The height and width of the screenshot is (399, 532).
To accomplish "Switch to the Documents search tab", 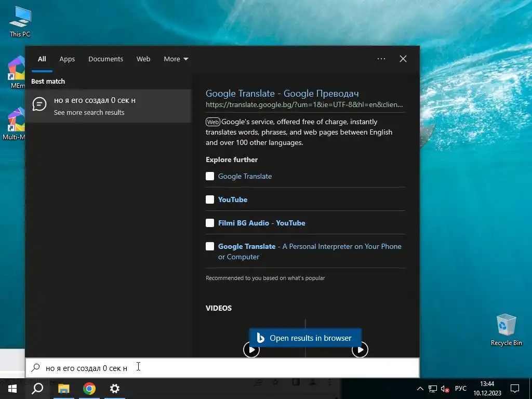I will click(x=105, y=59).
